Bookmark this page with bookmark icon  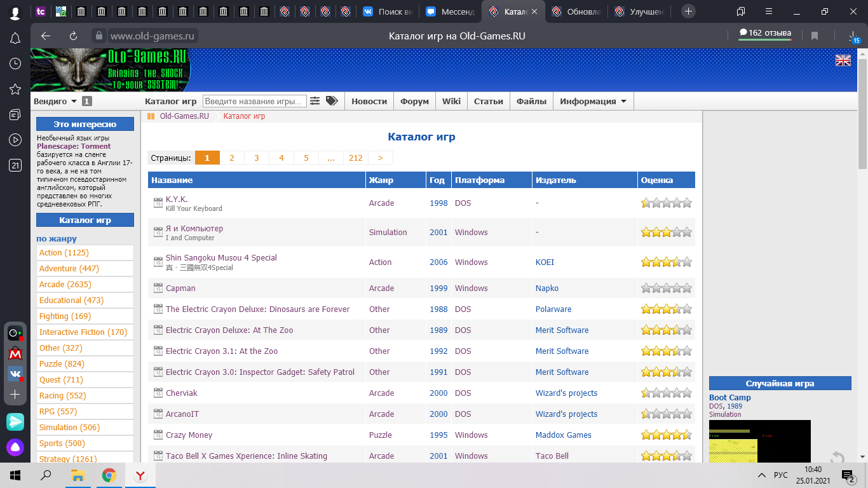(x=815, y=36)
